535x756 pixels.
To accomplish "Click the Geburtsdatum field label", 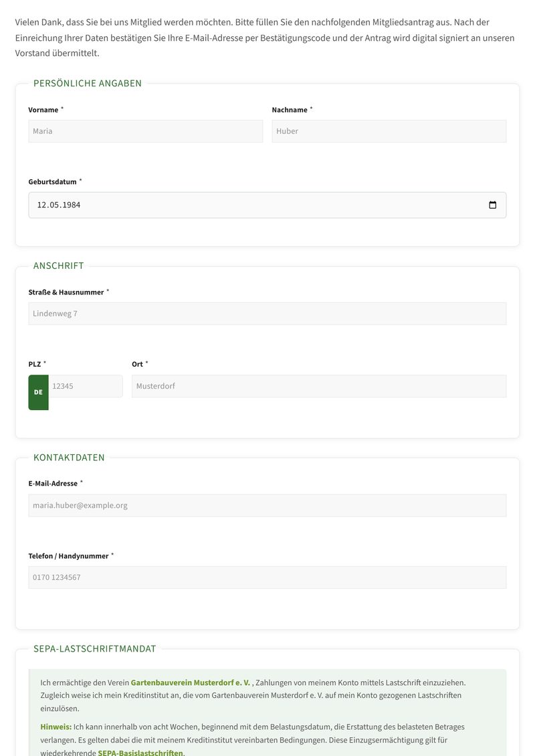I will (x=53, y=182).
